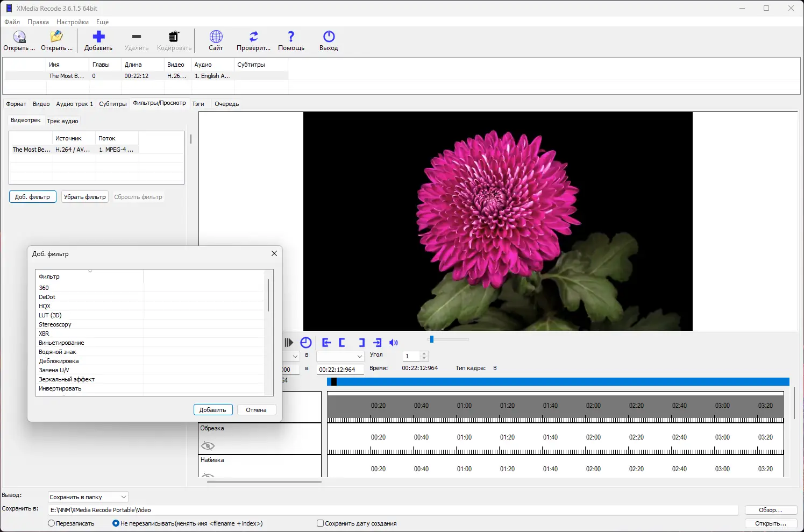Viewport: 804px width, 532px height.
Task: Click the Обзор... browse button
Action: [x=770, y=510]
